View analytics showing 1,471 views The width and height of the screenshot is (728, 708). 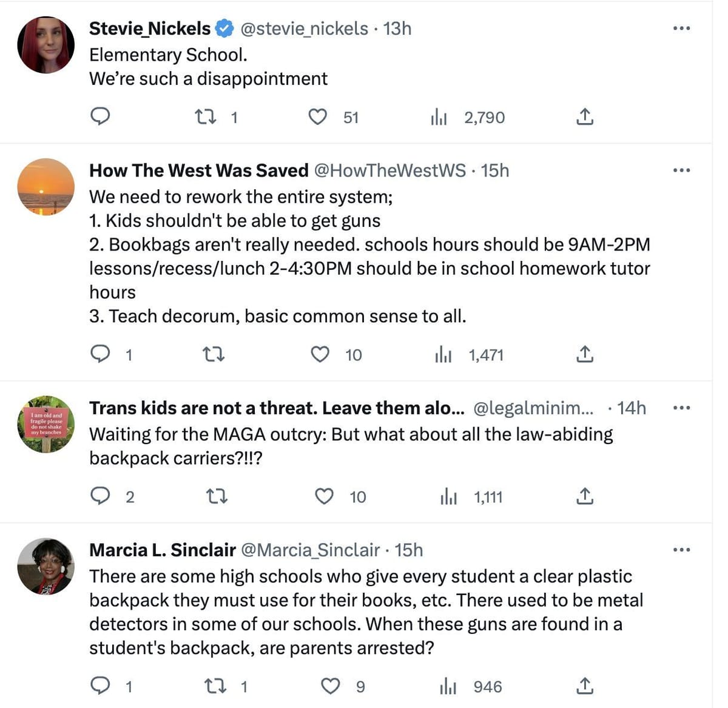click(445, 355)
